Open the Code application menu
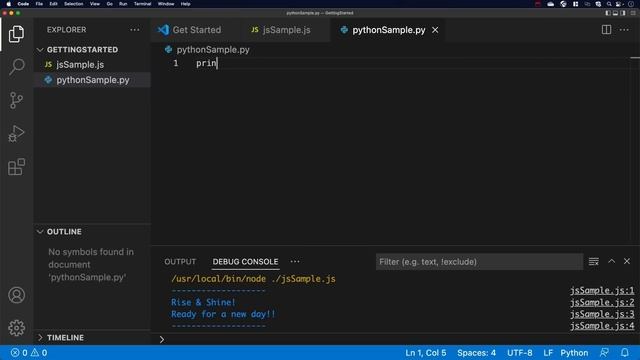The image size is (640, 360). coord(23,4)
